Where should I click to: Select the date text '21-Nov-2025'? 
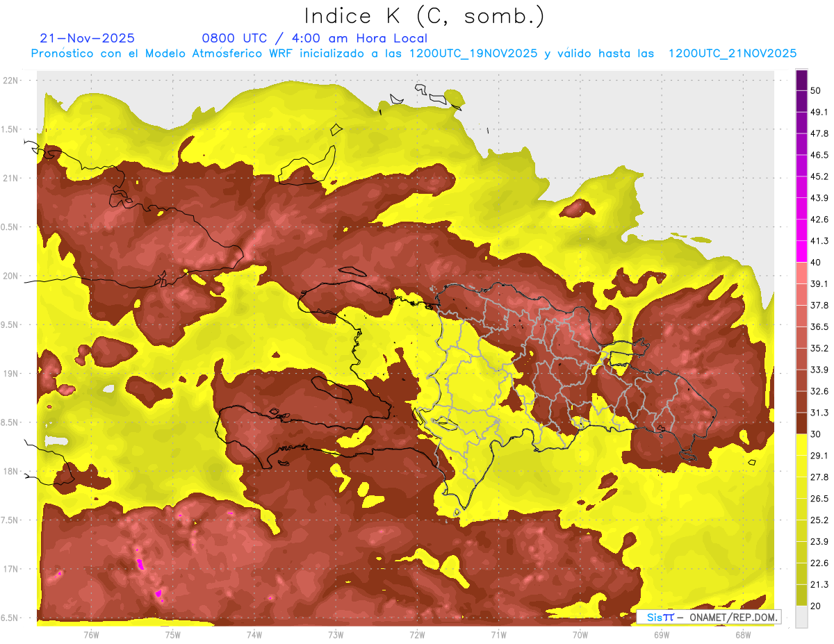click(x=87, y=38)
